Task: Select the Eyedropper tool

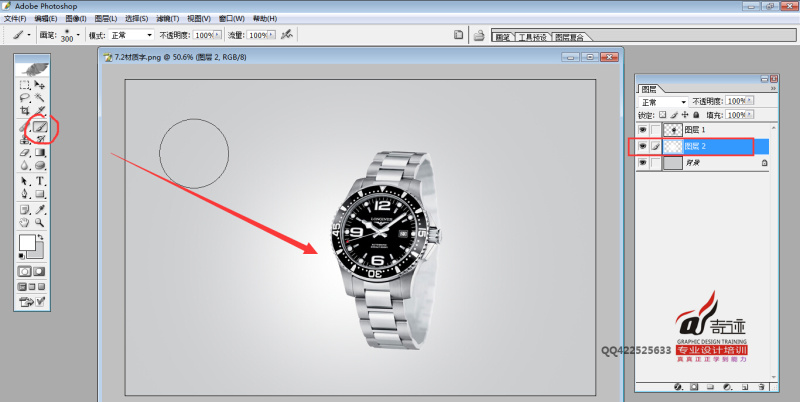Action: [x=40, y=209]
